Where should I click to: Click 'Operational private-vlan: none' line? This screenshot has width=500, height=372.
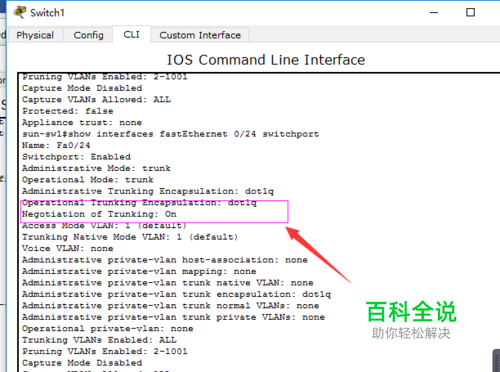[x=108, y=329]
